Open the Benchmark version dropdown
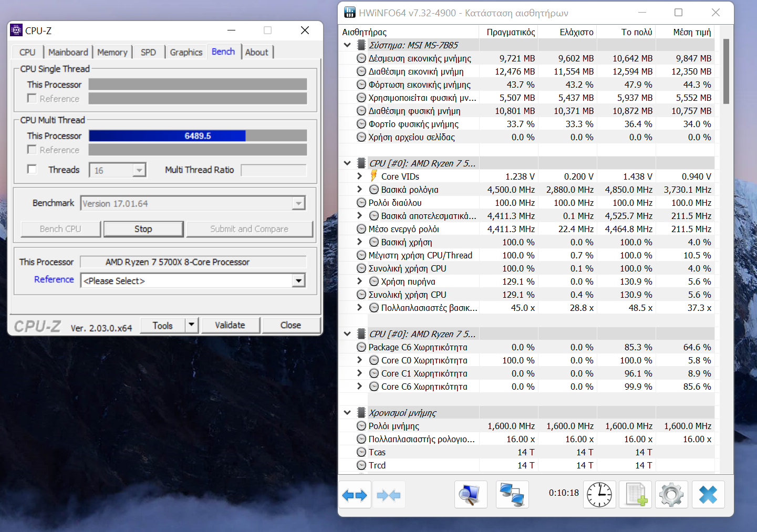The height and width of the screenshot is (532, 757). [298, 203]
